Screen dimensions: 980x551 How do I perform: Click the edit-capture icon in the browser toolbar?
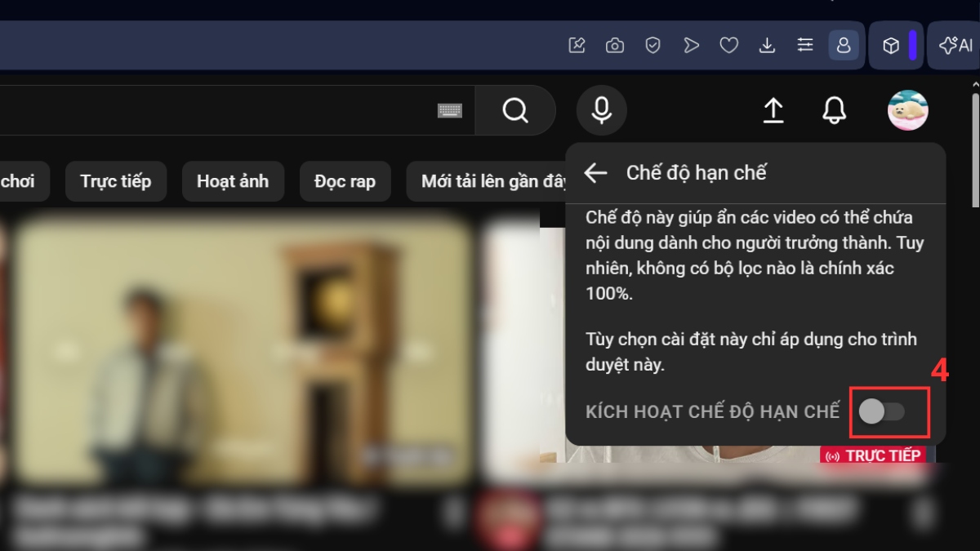pyautogui.click(x=577, y=45)
